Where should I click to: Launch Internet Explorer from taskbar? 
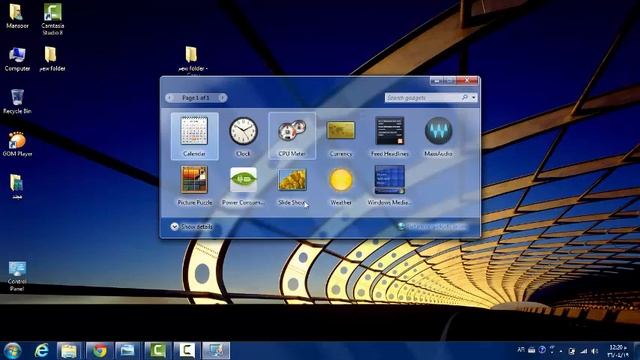pyautogui.click(x=42, y=351)
